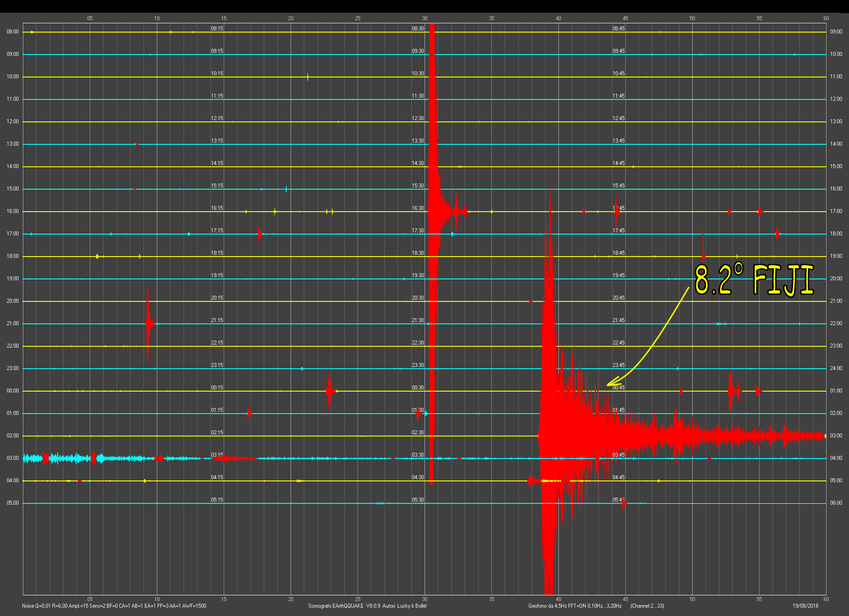Click the right-axis 12:00 row label
Screen dimensions: 849x616
point(836,99)
